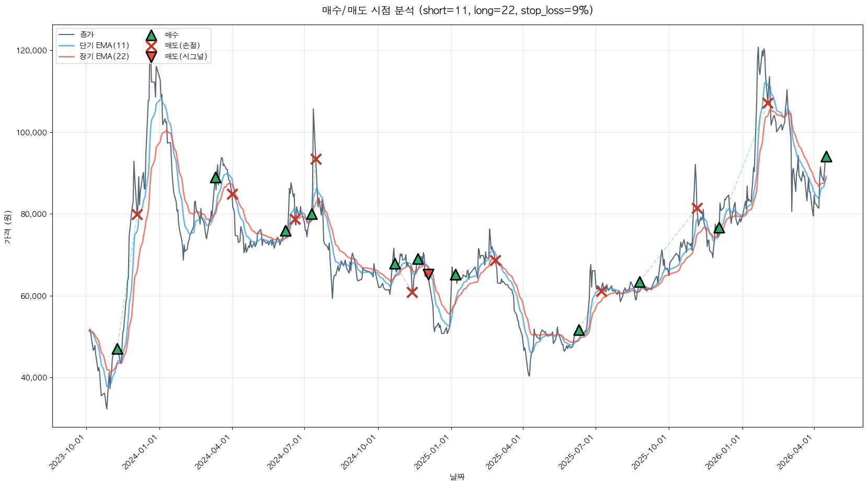Image resolution: width=868 pixels, height=486 pixels.
Task: Click the chart title text at the top
Action: (x=457, y=10)
